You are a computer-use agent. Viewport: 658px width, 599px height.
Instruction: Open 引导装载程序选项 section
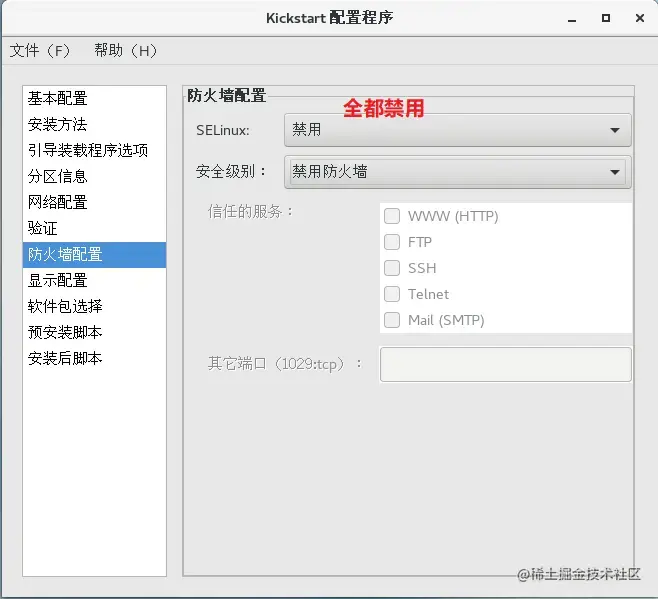coord(94,150)
